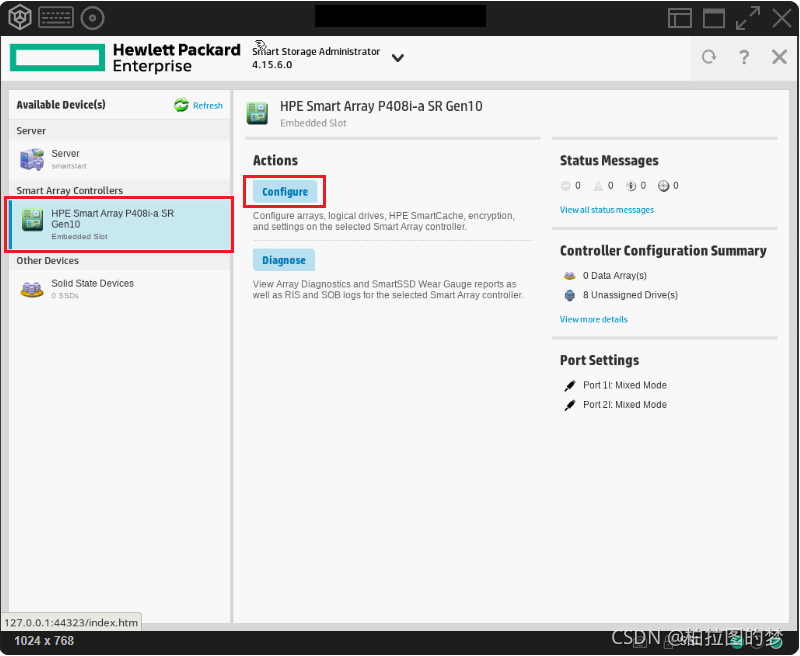The image size is (800, 656).
Task: Open help with the question mark icon
Action: click(744, 57)
